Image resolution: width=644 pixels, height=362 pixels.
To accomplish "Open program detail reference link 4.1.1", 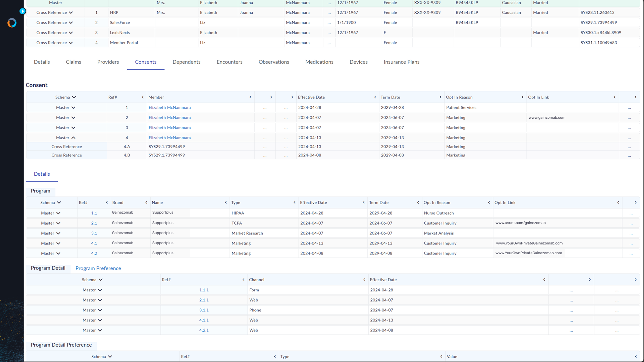I will [204, 320].
